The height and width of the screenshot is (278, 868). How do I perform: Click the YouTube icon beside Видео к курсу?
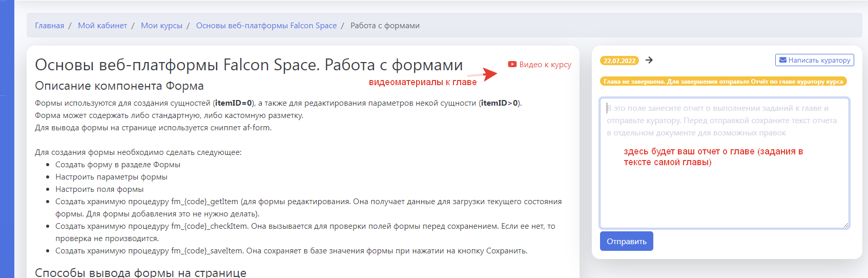512,65
